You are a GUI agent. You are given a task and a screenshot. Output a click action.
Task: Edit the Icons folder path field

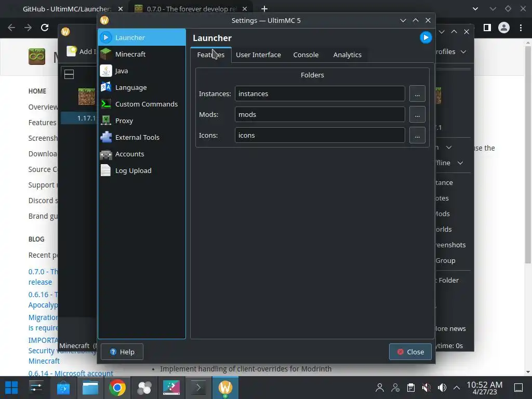tap(320, 135)
